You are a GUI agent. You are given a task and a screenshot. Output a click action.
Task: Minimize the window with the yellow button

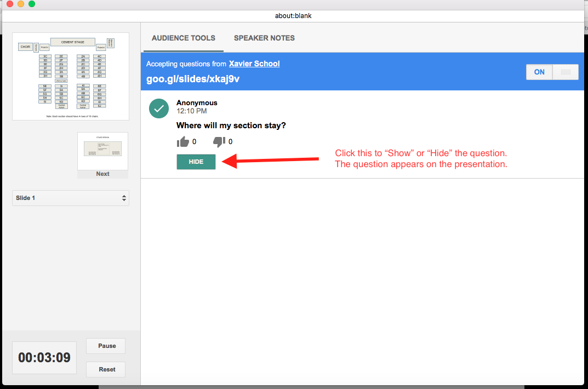click(x=21, y=4)
